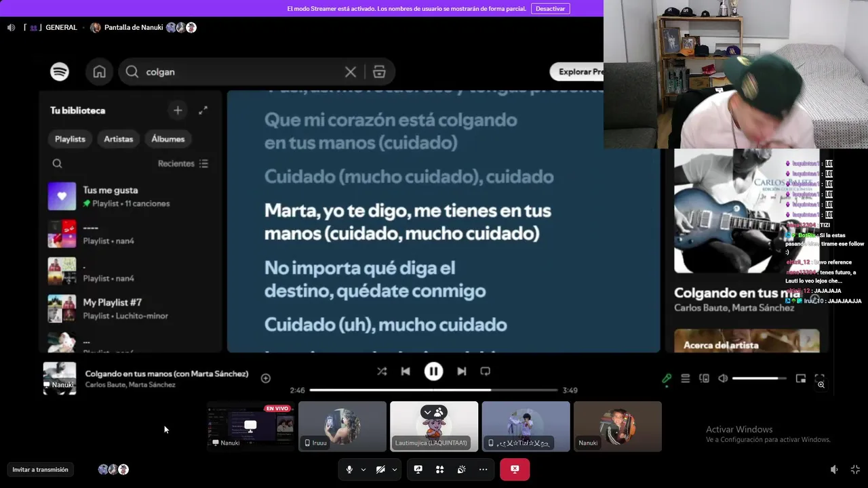This screenshot has height=488, width=868.
Task: Add current song to library plus icon
Action: (266, 378)
